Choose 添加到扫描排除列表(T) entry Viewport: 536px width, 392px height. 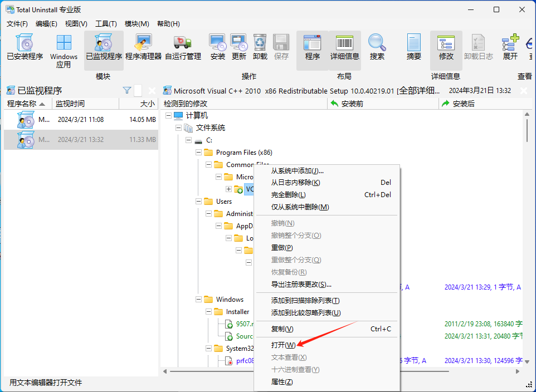pos(327,301)
